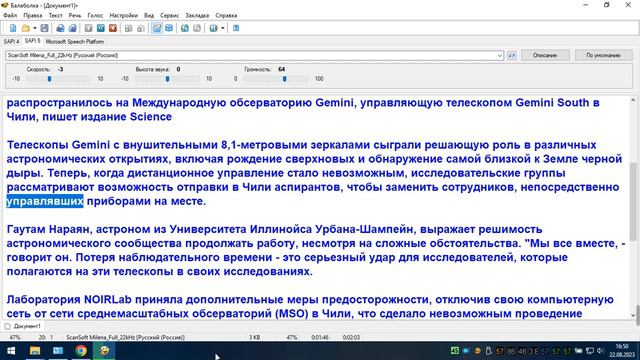
Task: Click the yellow Open folder toolbar icon
Action: pyautogui.click(x=26, y=28)
